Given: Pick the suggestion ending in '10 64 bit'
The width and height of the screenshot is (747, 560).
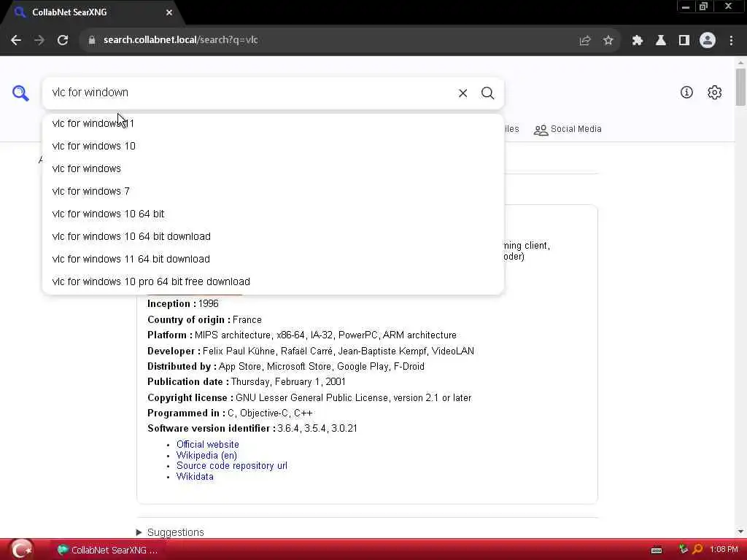Looking at the screenshot, I should pyautogui.click(x=273, y=214).
